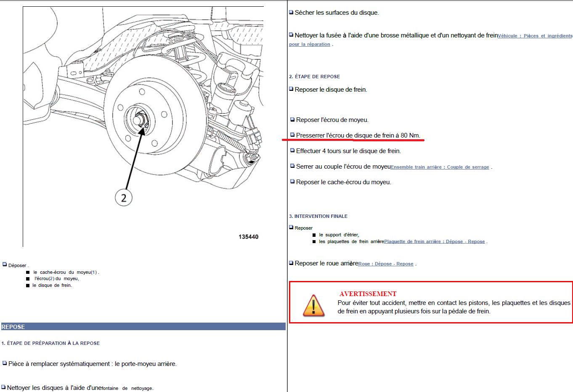Select the line 'Sécher les surfaces du disque.'
Viewport: 573px width, 392px height.
click(337, 13)
